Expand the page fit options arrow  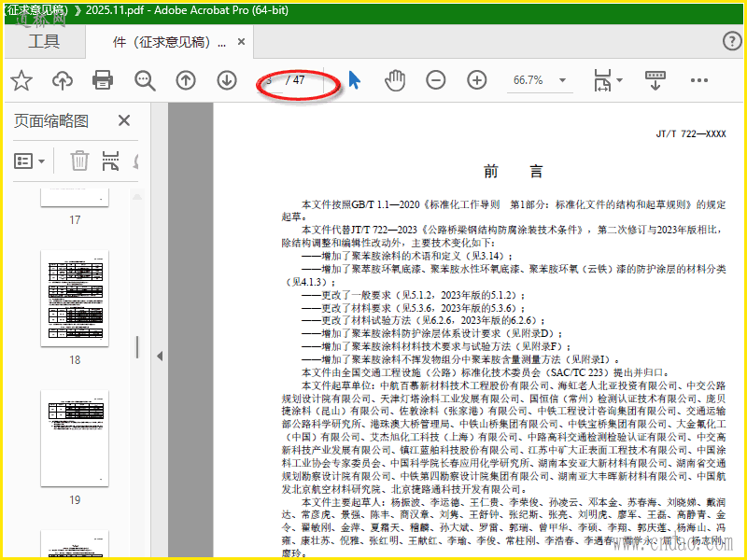[x=619, y=80]
